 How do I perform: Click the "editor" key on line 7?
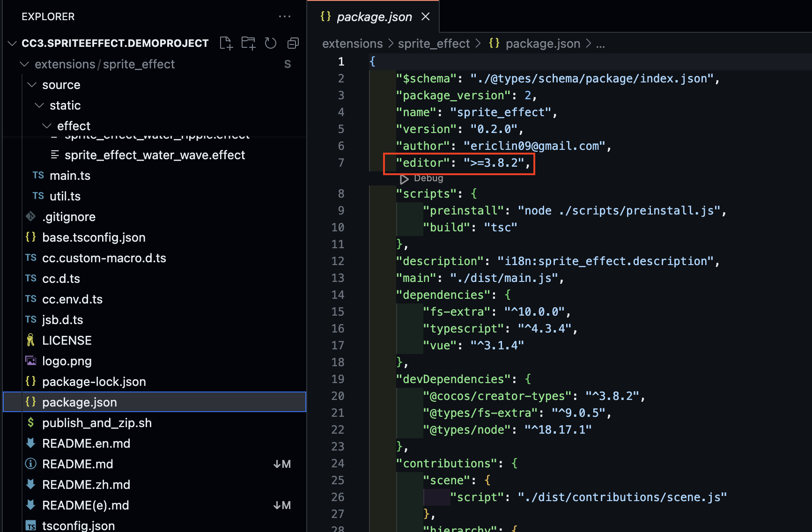tap(423, 163)
